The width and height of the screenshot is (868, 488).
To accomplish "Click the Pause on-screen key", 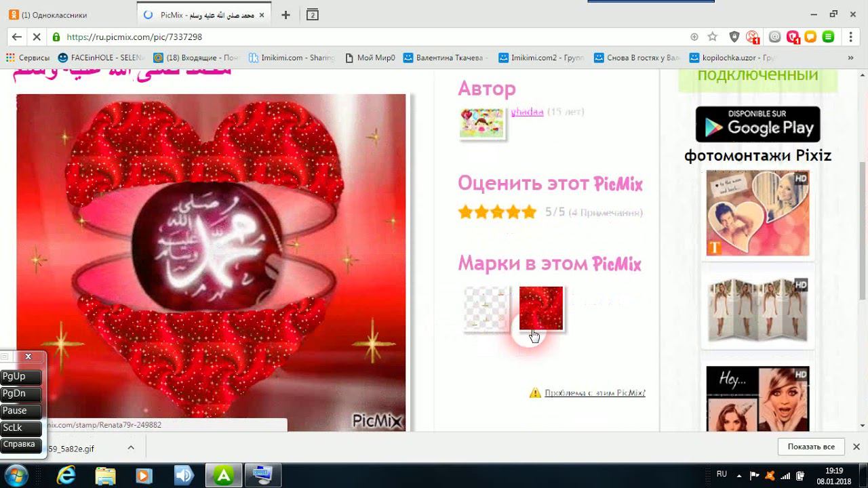I will coord(21,411).
